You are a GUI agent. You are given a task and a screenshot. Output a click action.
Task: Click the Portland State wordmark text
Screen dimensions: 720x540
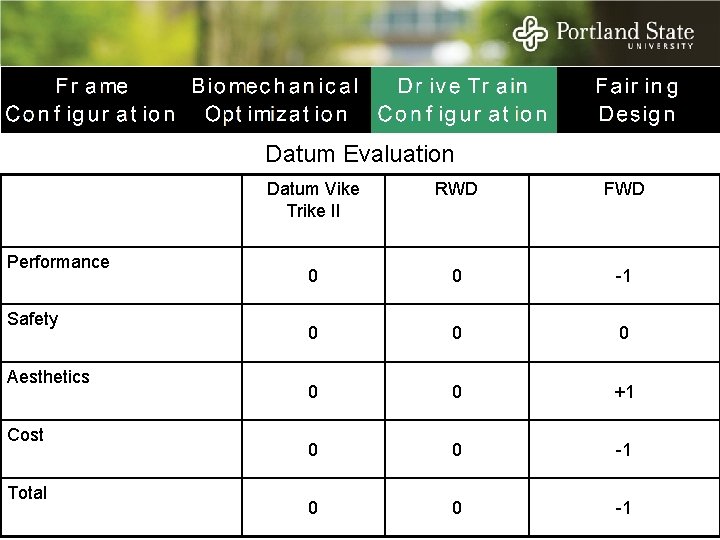click(625, 34)
